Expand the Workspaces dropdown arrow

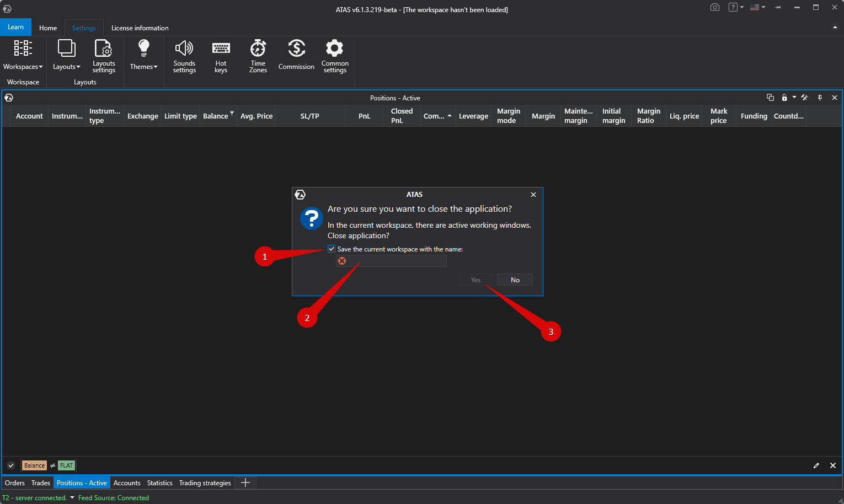41,67
